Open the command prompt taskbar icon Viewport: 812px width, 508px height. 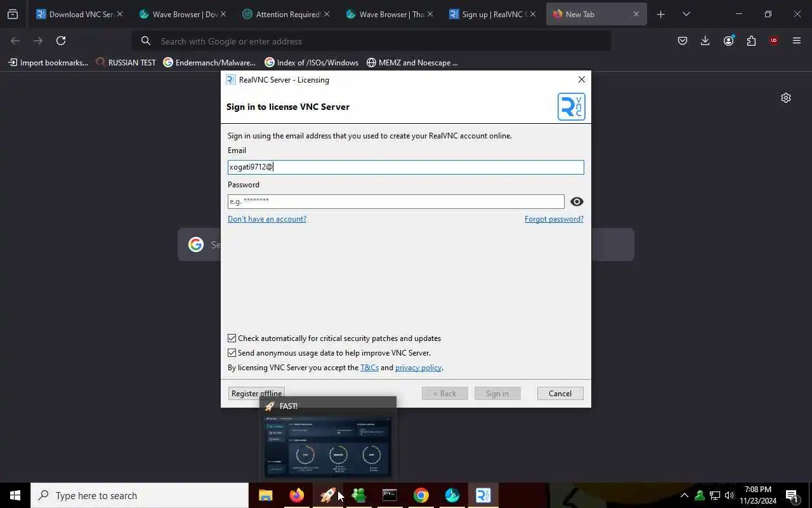pos(390,495)
